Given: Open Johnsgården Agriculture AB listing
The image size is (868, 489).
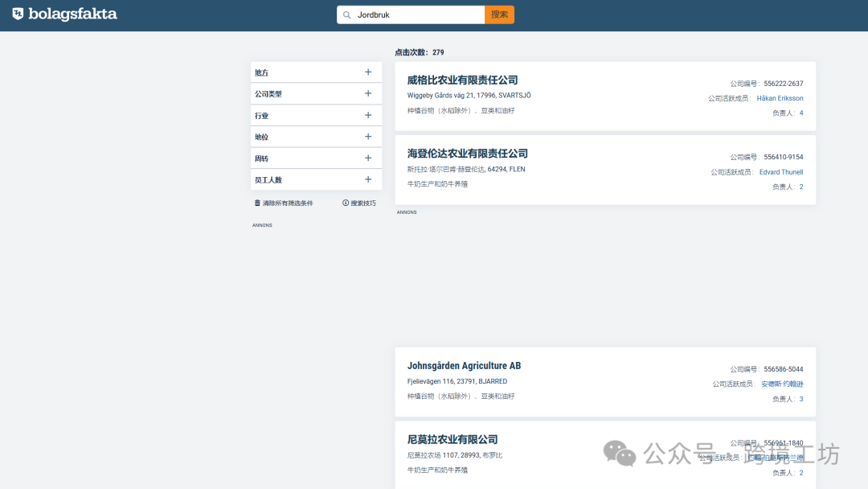Looking at the screenshot, I should pos(464,366).
